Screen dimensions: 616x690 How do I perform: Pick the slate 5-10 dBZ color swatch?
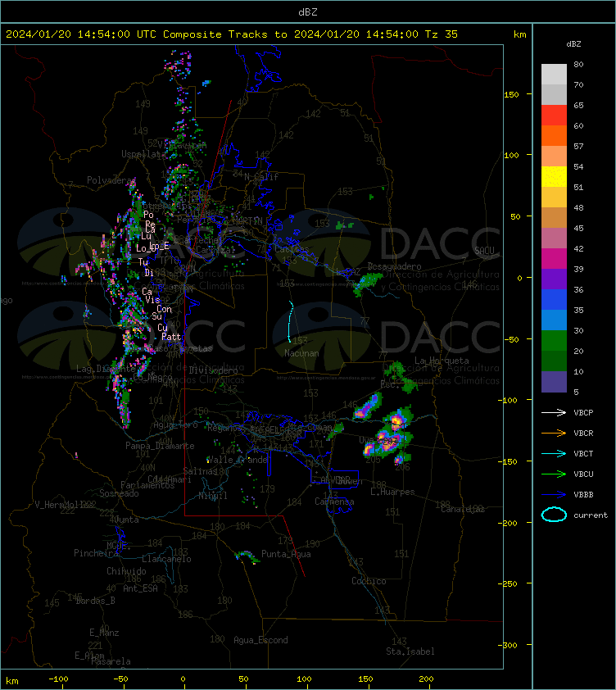coord(554,382)
